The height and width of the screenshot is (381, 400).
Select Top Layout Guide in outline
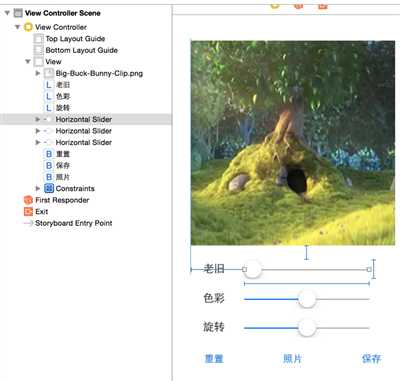point(75,39)
